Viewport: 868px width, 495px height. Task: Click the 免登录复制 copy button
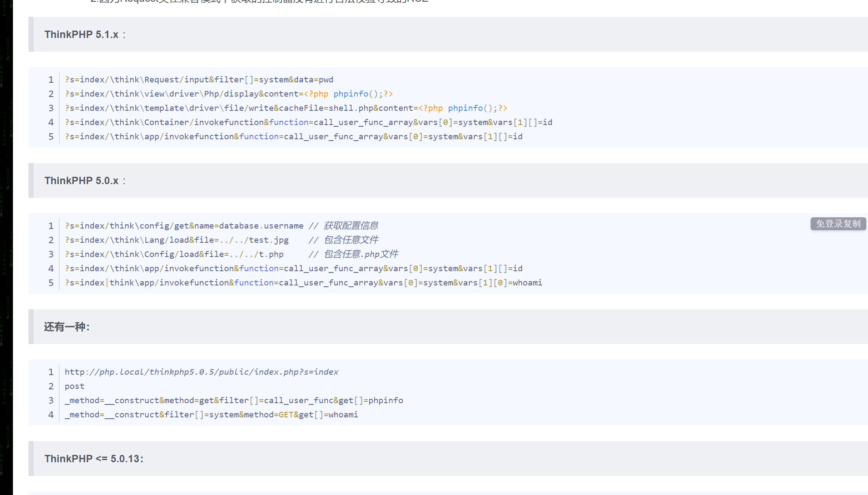(x=838, y=224)
